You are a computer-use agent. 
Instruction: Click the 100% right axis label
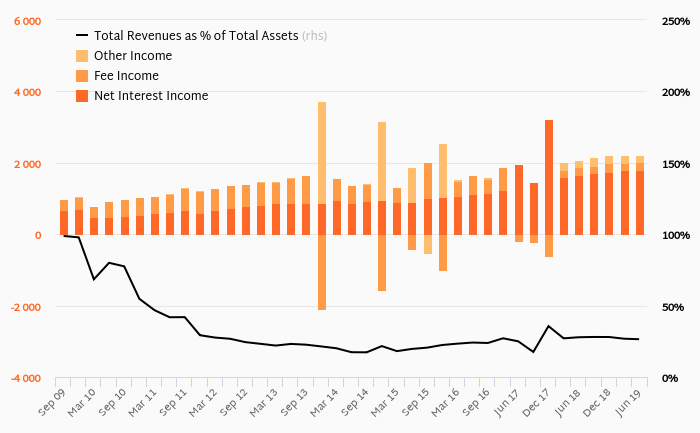pyautogui.click(x=673, y=236)
